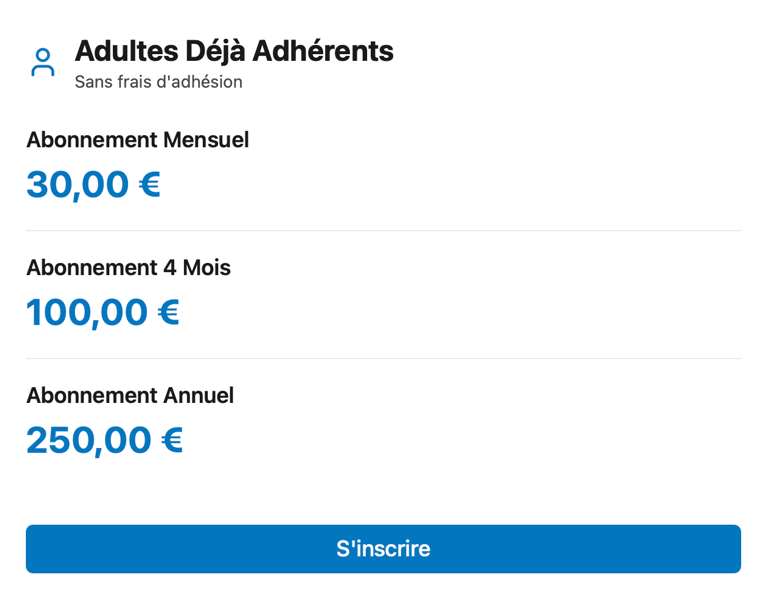Click the word "Annuel" in the last plan
768x605 pixels.
pyautogui.click(x=198, y=396)
